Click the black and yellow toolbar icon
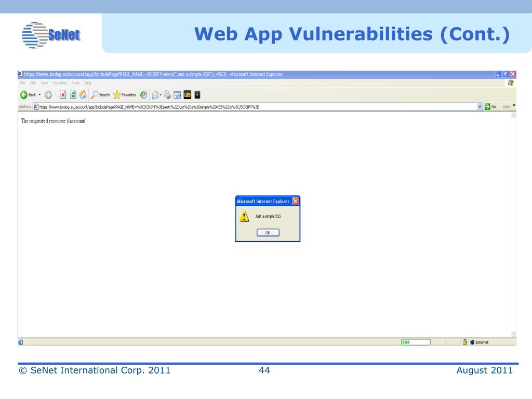 pyautogui.click(x=187, y=95)
